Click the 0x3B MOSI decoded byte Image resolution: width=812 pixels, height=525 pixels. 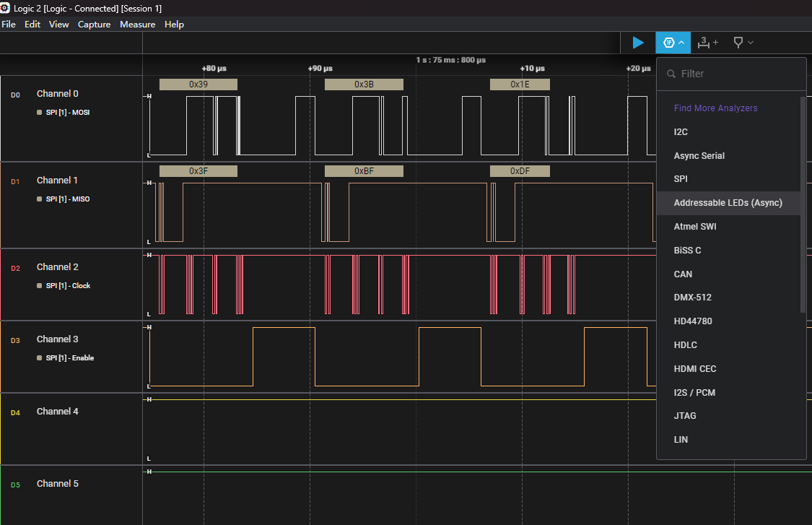pos(364,84)
